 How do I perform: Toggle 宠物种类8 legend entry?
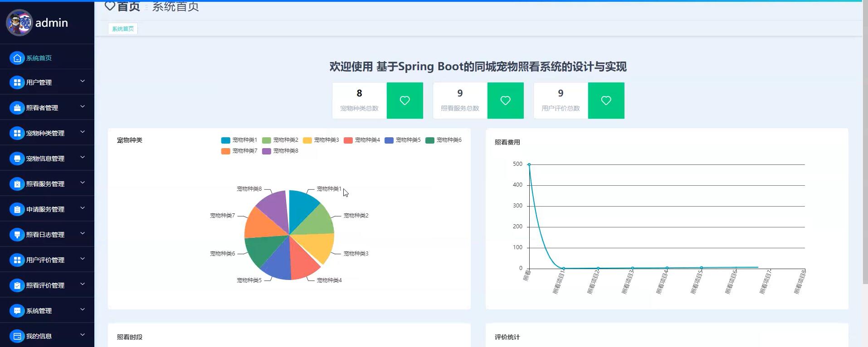click(280, 151)
